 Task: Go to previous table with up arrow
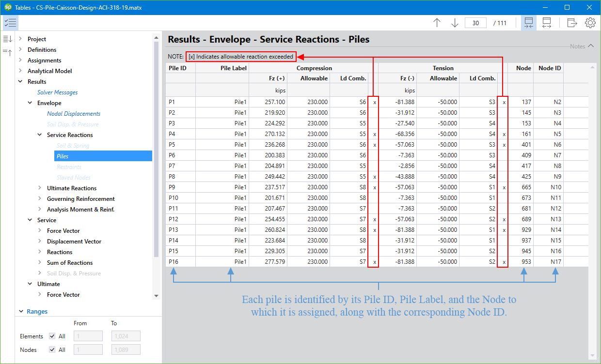point(437,23)
